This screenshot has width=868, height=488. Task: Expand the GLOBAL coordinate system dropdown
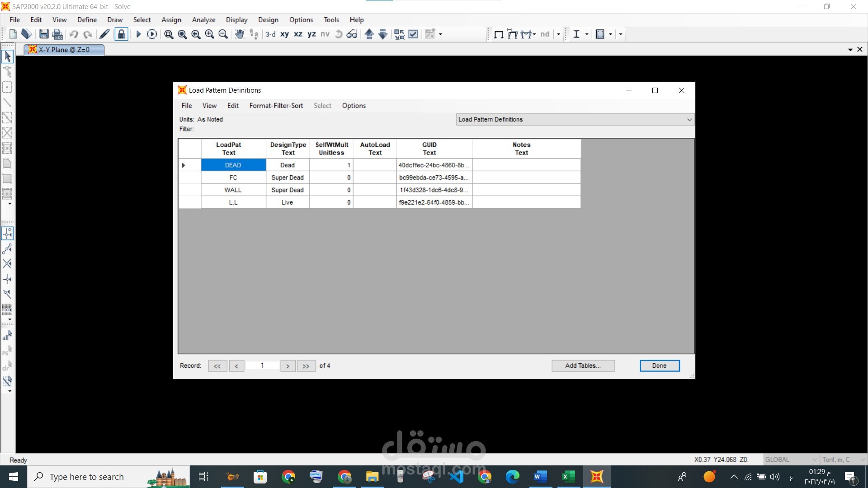814,460
